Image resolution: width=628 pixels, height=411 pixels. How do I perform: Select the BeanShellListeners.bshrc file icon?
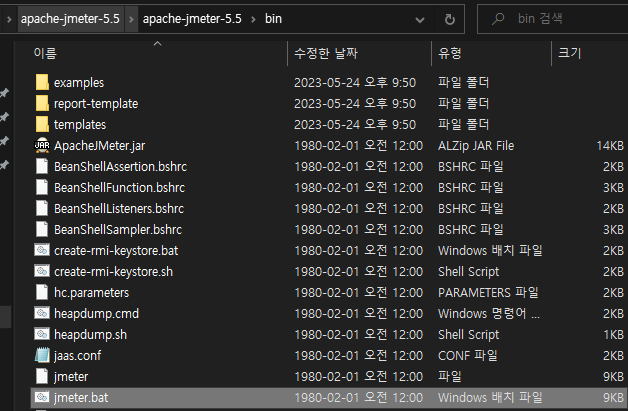point(42,208)
